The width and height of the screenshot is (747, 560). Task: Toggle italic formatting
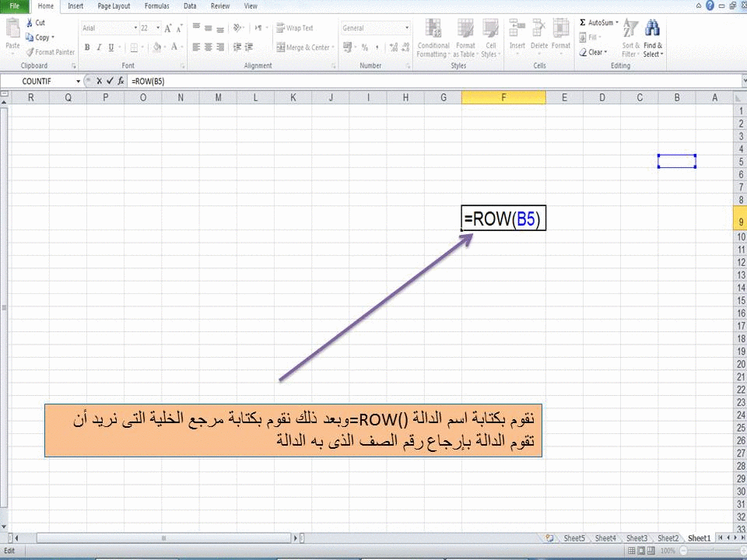(99, 47)
